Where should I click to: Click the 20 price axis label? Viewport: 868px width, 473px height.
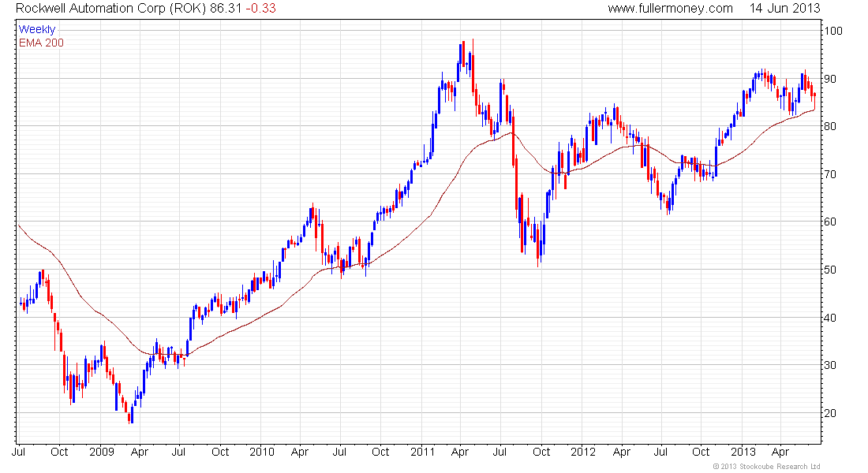[x=830, y=413]
